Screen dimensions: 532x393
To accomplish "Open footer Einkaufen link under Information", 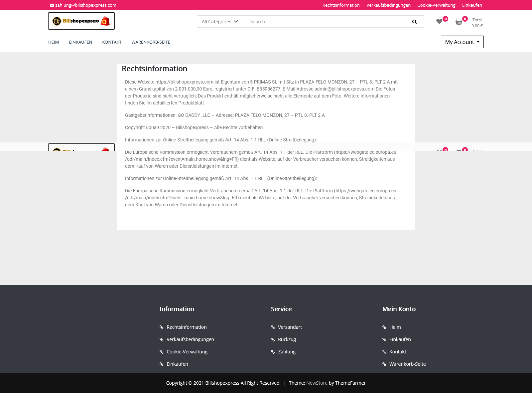I will (177, 364).
